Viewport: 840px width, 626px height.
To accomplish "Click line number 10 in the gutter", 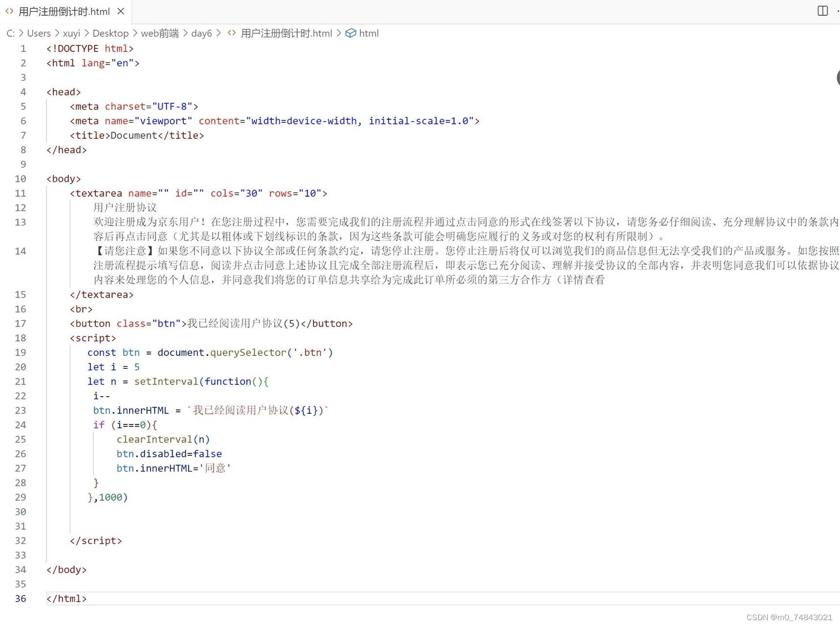I will [x=21, y=179].
